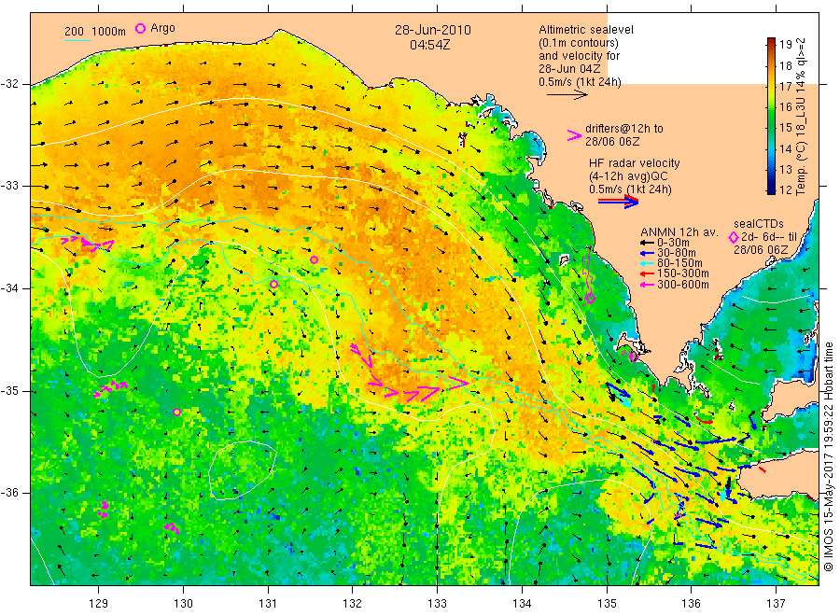Click the '(0.1m contours)' text
Image resolution: width=840 pixels, height=616 pixels.
click(x=579, y=43)
